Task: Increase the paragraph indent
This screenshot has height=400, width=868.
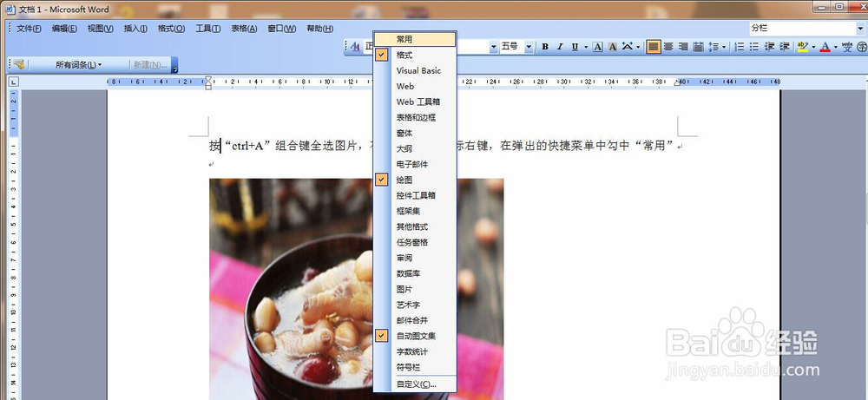Action: pos(785,47)
